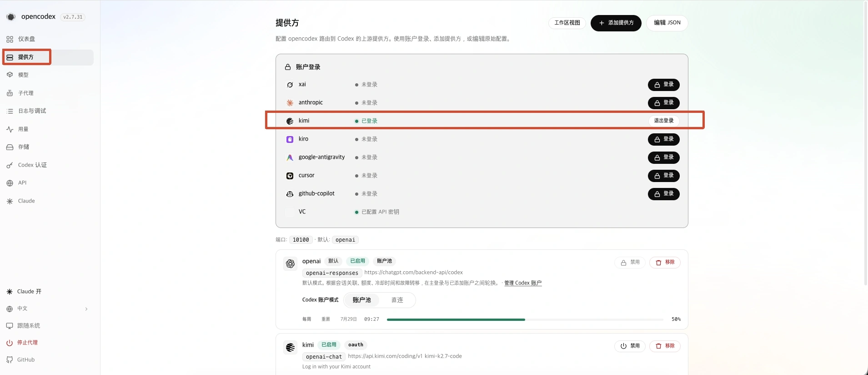Click the purple kiro icon
This screenshot has width=868, height=375.
[290, 139]
